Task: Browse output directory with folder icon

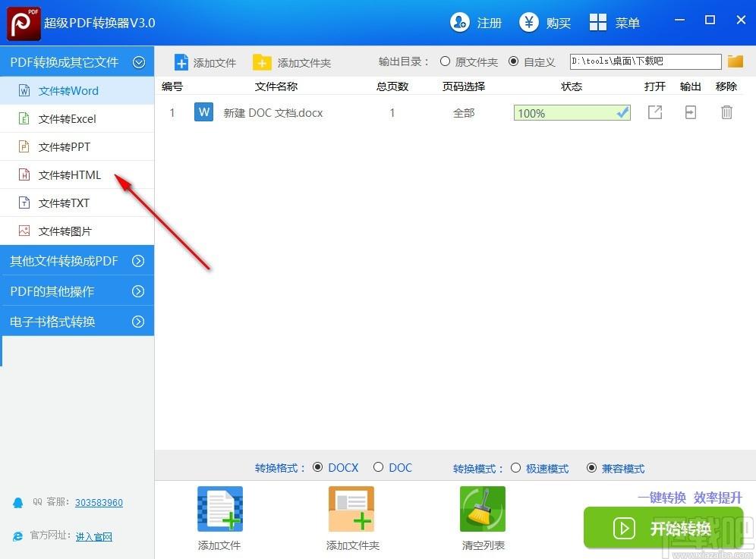Action: pyautogui.click(x=736, y=61)
